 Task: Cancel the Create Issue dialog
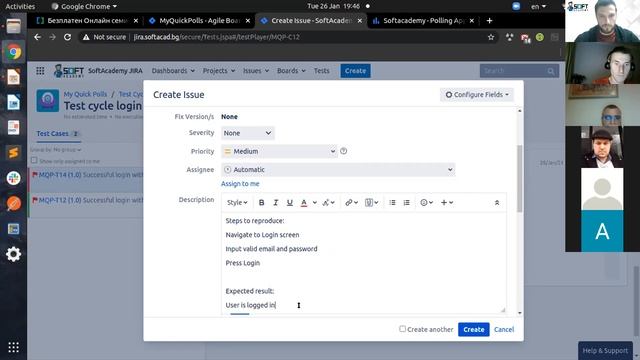coord(504,329)
